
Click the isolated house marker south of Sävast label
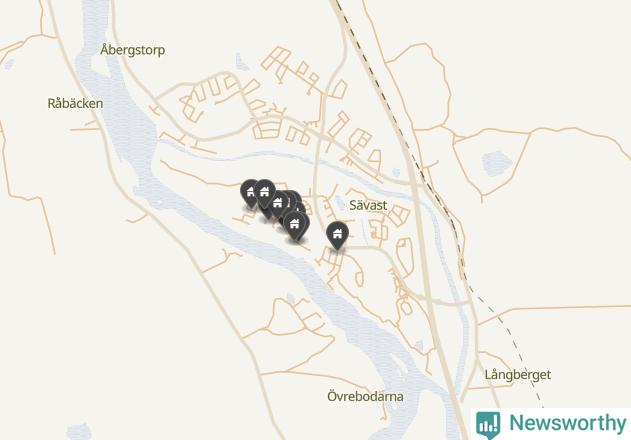(x=337, y=235)
